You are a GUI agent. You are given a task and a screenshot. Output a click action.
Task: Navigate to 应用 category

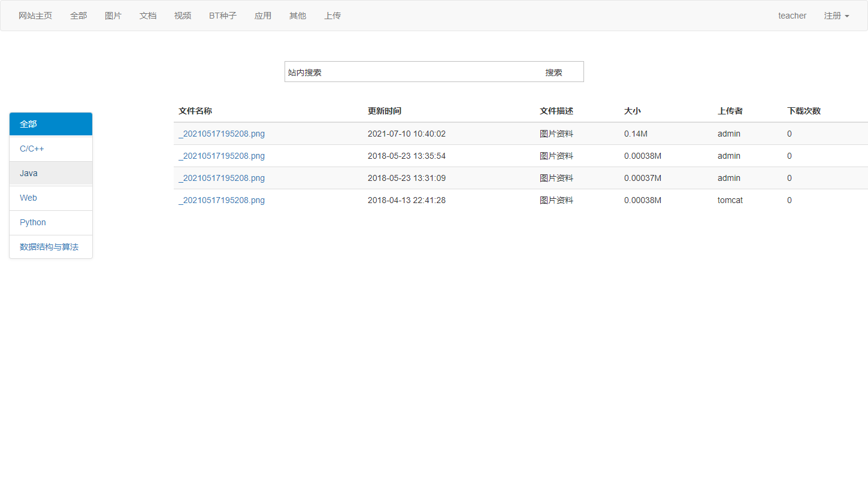(x=263, y=16)
